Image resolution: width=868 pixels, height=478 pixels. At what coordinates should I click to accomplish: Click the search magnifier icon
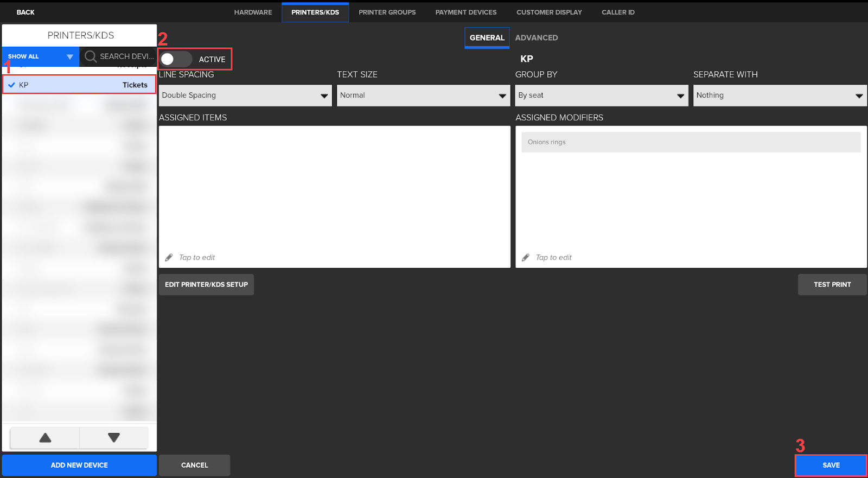[91, 56]
